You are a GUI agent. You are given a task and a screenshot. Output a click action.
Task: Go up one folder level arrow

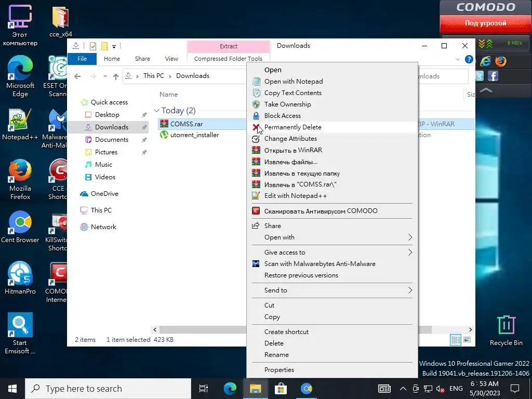[116, 76]
